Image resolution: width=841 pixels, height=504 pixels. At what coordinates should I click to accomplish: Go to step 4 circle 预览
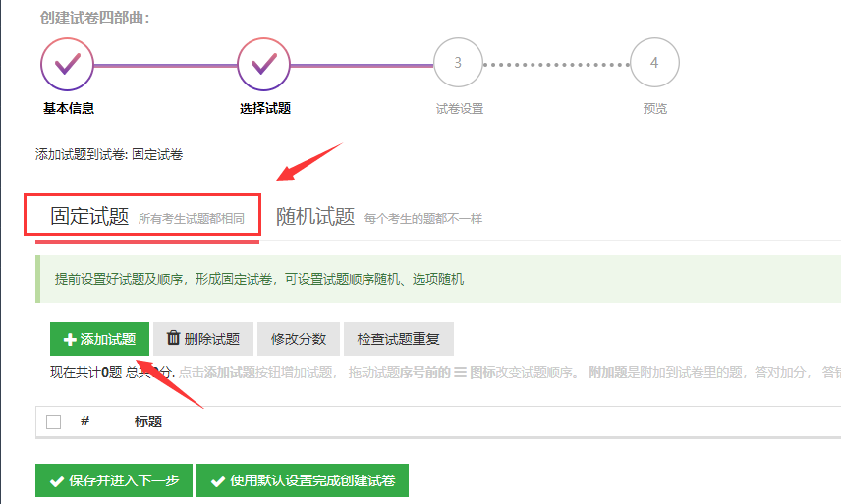654,63
